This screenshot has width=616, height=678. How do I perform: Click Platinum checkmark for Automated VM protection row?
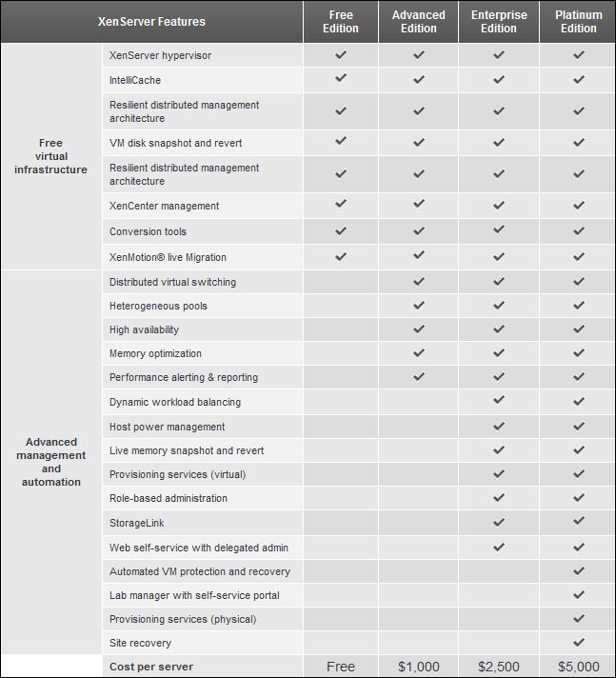click(578, 571)
